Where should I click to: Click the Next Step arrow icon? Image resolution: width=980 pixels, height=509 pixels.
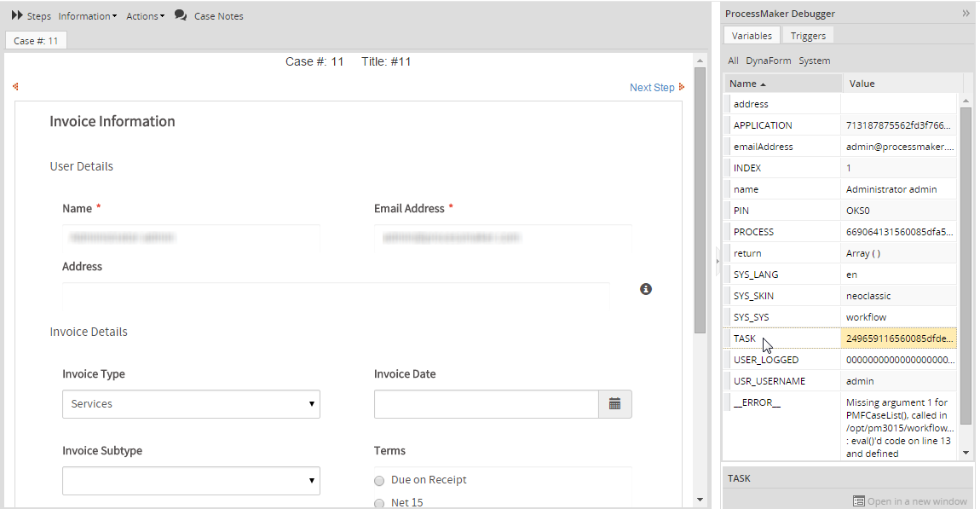pyautogui.click(x=682, y=87)
